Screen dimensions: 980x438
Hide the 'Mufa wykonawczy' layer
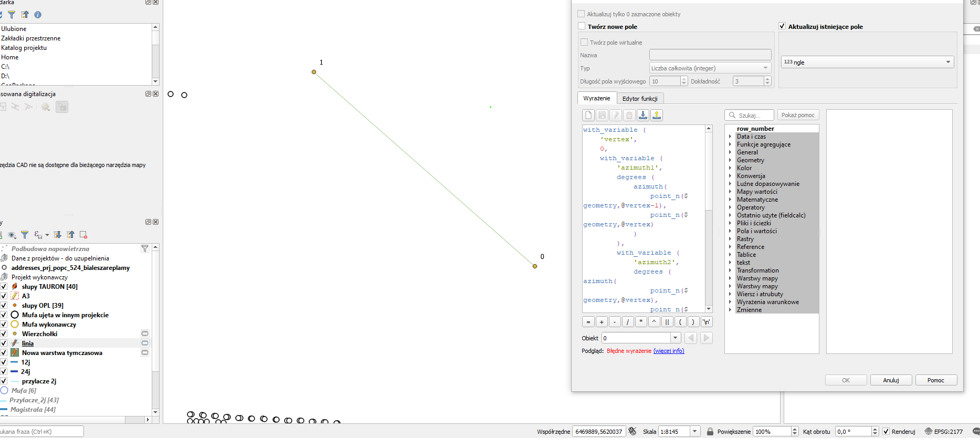pyautogui.click(x=4, y=324)
